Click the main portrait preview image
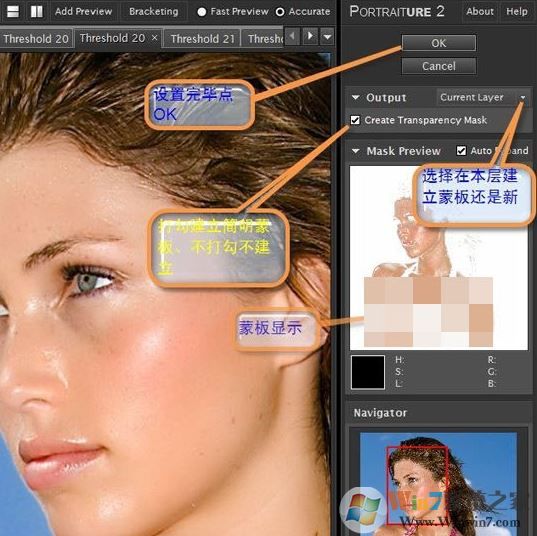 (x=165, y=294)
